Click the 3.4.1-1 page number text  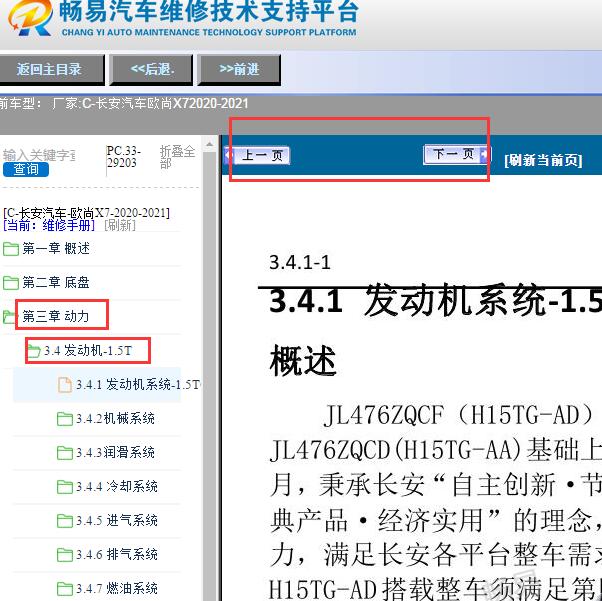tap(300, 263)
